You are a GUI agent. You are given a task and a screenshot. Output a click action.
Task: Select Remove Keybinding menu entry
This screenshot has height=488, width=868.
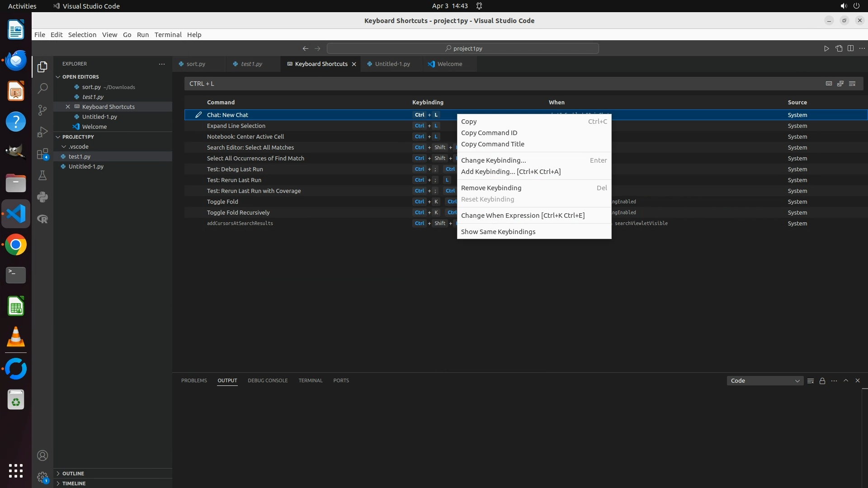(491, 188)
